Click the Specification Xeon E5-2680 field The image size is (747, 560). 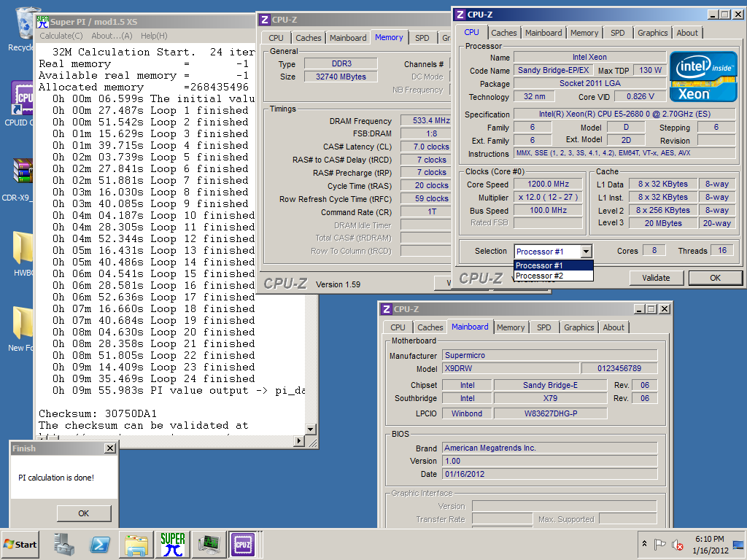pyautogui.click(x=624, y=114)
